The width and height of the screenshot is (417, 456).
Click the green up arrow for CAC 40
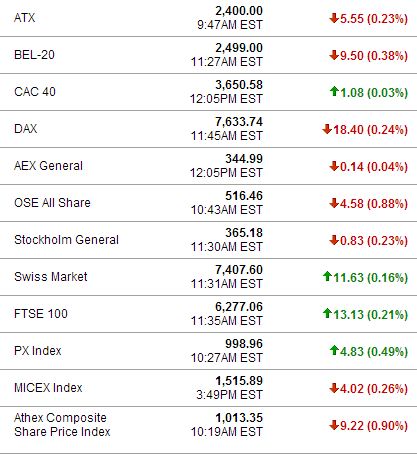tap(334, 91)
